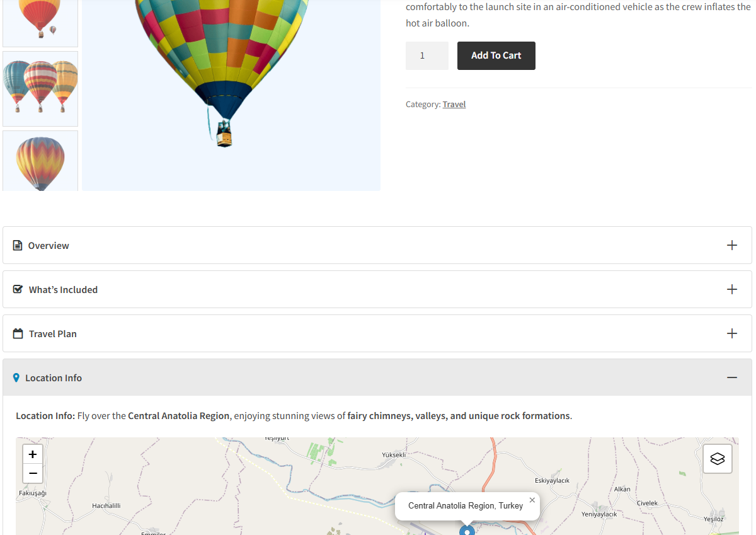Expand What's Included using the plus sign

coord(731,289)
